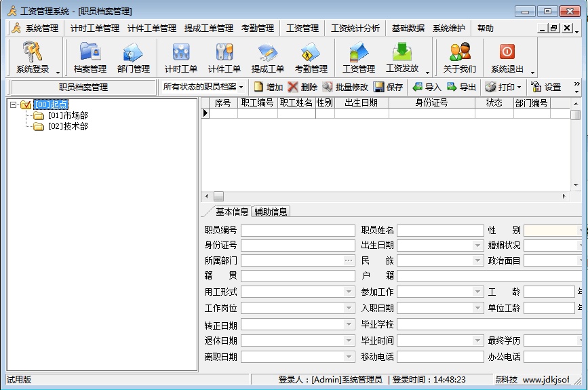Image resolution: width=588 pixels, height=390 pixels.
Task: Open the 用工形式 combo box
Action: (349, 292)
